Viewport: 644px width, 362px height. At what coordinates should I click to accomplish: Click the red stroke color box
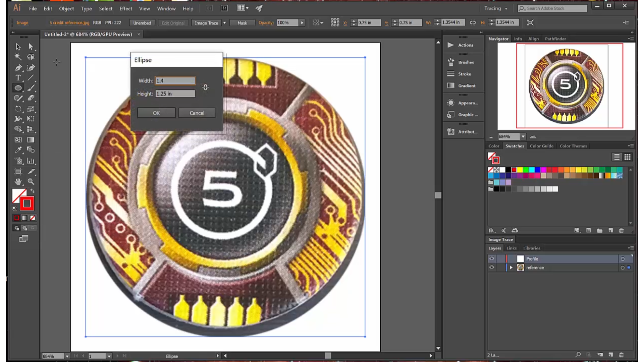(x=27, y=203)
